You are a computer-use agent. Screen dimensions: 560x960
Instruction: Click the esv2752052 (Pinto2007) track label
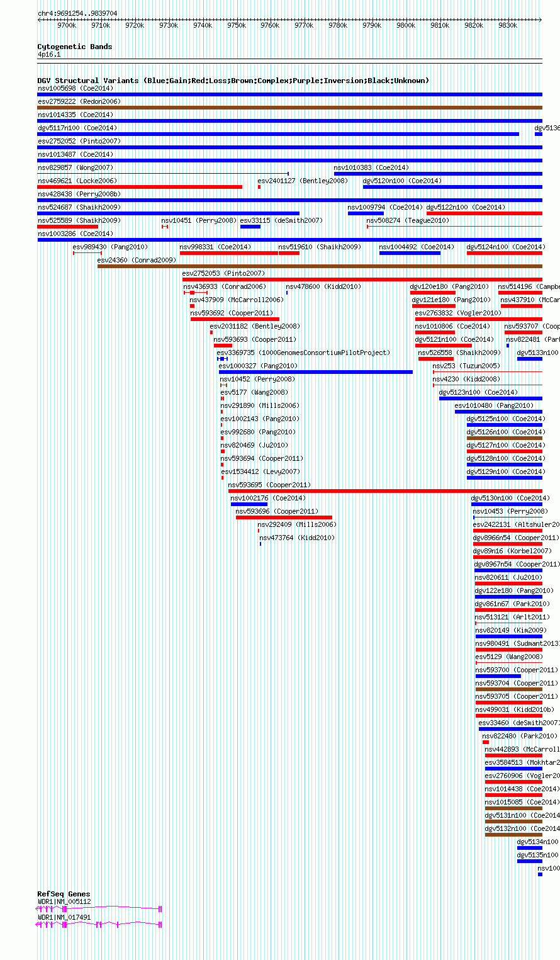click(79, 141)
